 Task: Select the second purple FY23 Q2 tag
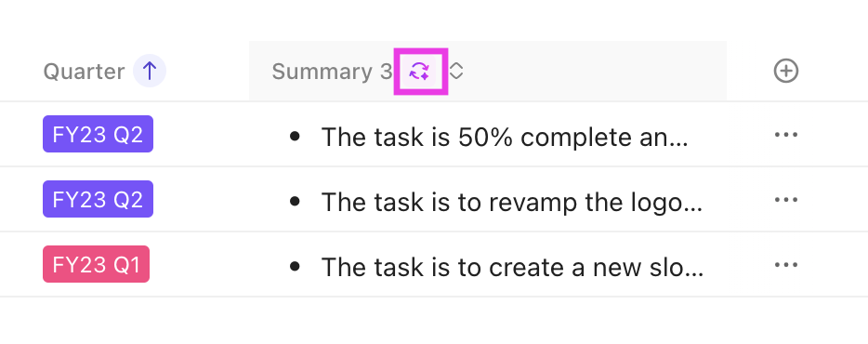[98, 199]
